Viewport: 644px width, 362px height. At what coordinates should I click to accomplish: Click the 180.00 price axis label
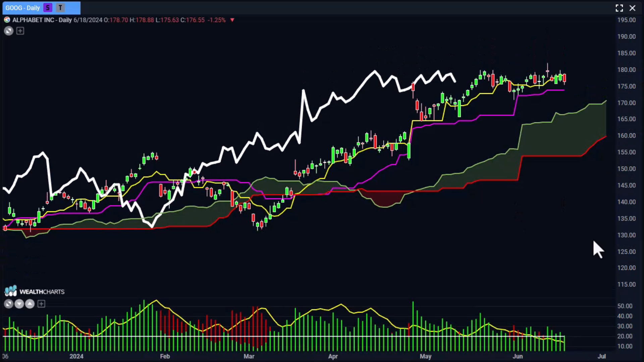click(x=627, y=70)
